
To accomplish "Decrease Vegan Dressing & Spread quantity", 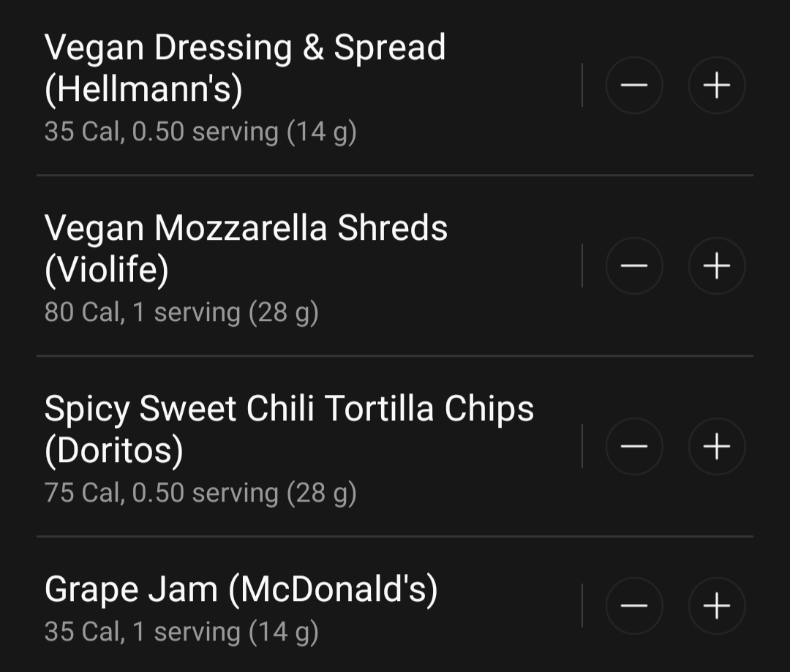I will point(634,86).
